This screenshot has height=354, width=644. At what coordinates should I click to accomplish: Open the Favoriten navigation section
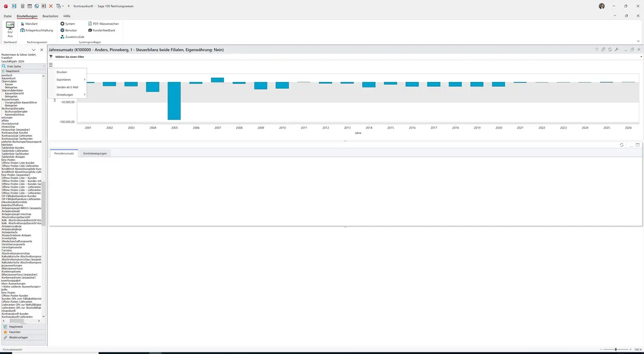[x=23, y=332]
